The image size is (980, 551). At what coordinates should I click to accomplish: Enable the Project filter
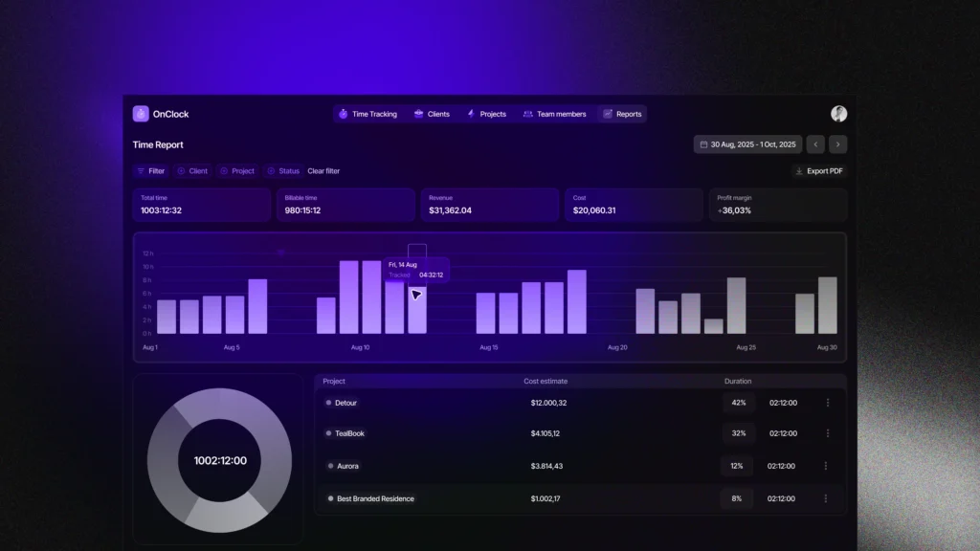(x=237, y=171)
